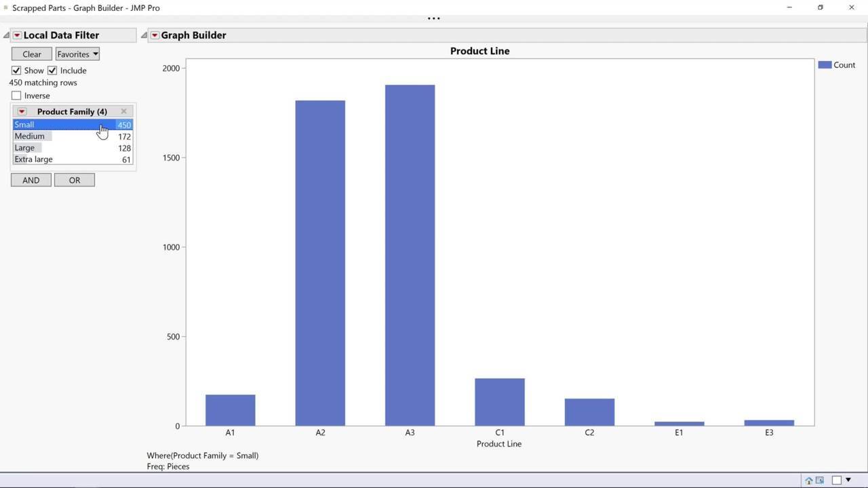This screenshot has width=868, height=488.
Task: Select Extra large in Product Family list
Action: [34, 159]
